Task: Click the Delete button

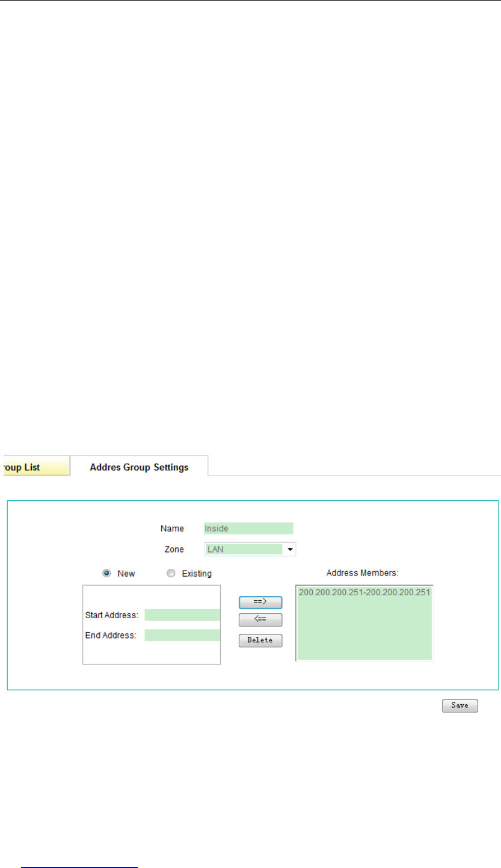Action: 260,640
